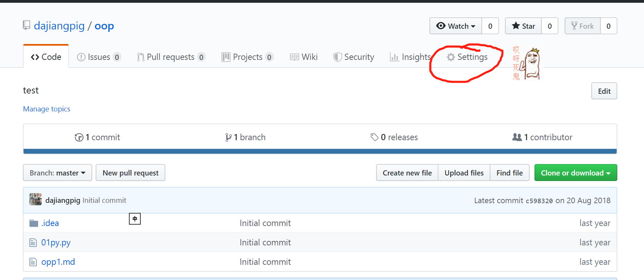The image size is (644, 280).
Task: Open dajiangpig author link in commit bar
Action: [63, 200]
